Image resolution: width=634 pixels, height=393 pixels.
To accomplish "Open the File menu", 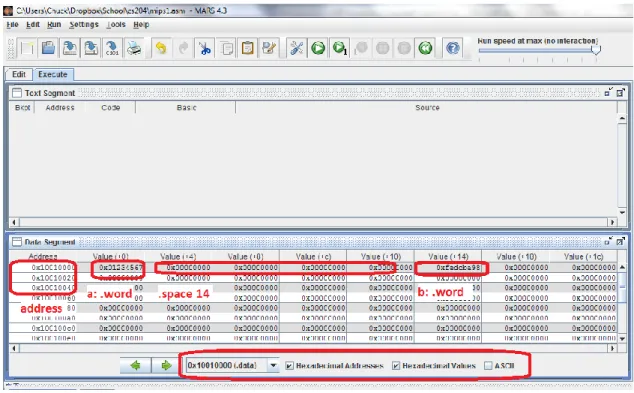I will (13, 25).
